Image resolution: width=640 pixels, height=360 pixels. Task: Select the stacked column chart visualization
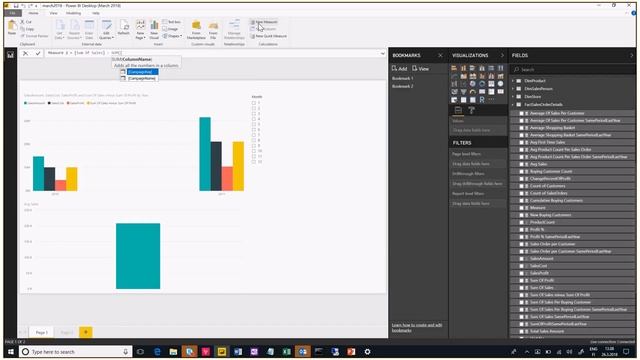(x=464, y=68)
